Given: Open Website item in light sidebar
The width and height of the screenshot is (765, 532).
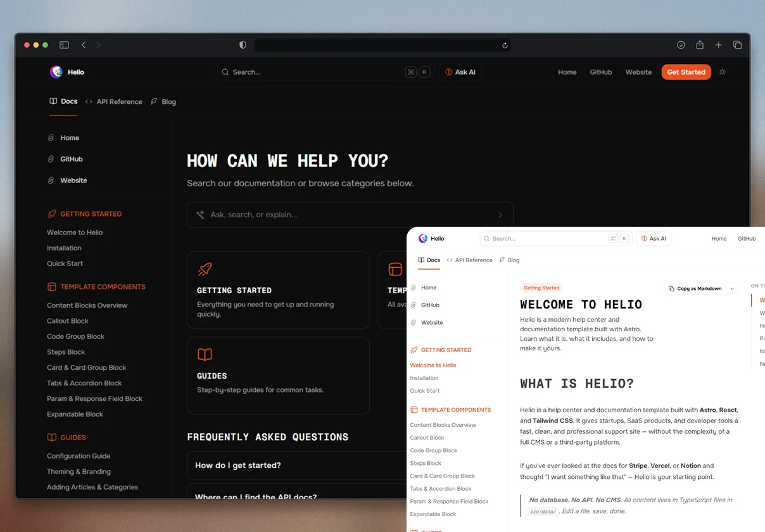Looking at the screenshot, I should tap(427, 322).
